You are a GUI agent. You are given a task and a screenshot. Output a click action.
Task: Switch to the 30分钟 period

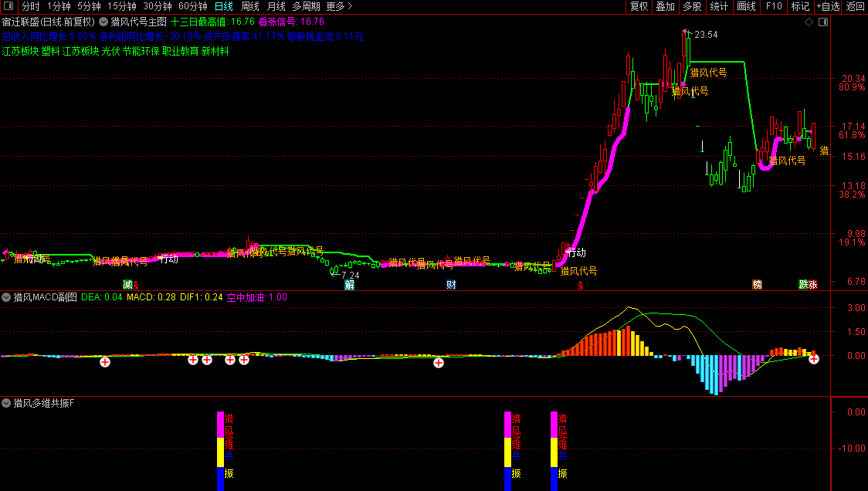(158, 6)
